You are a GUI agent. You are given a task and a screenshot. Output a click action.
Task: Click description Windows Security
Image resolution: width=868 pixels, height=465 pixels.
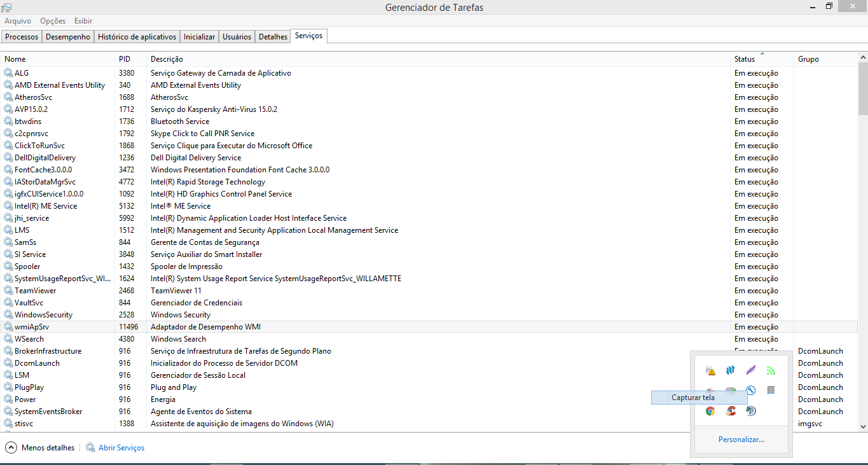tap(181, 315)
